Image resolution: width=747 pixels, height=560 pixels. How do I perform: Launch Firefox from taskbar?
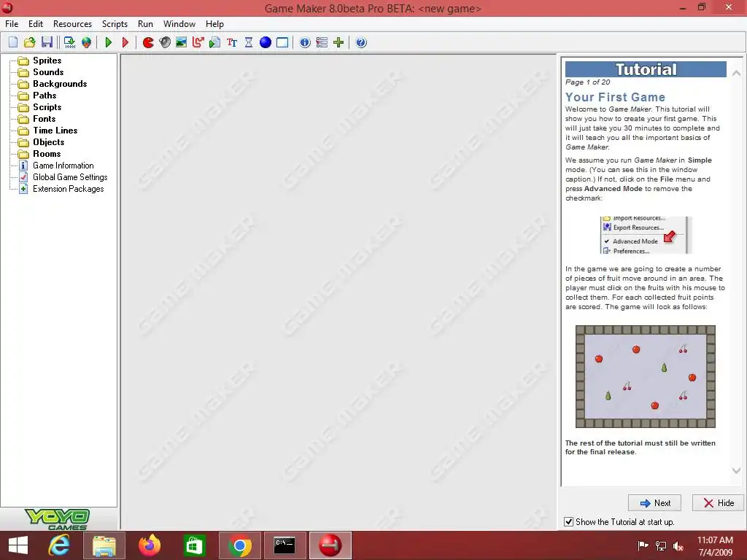pyautogui.click(x=150, y=545)
